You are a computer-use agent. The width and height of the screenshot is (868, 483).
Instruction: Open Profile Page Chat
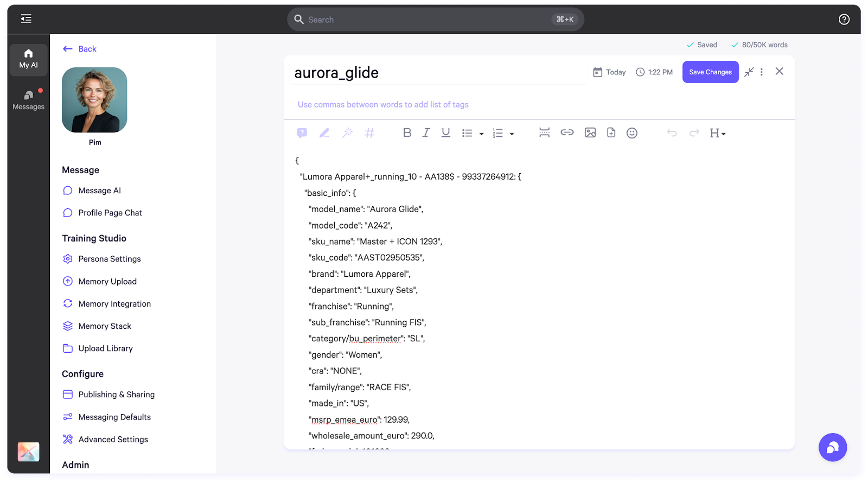(x=103, y=213)
